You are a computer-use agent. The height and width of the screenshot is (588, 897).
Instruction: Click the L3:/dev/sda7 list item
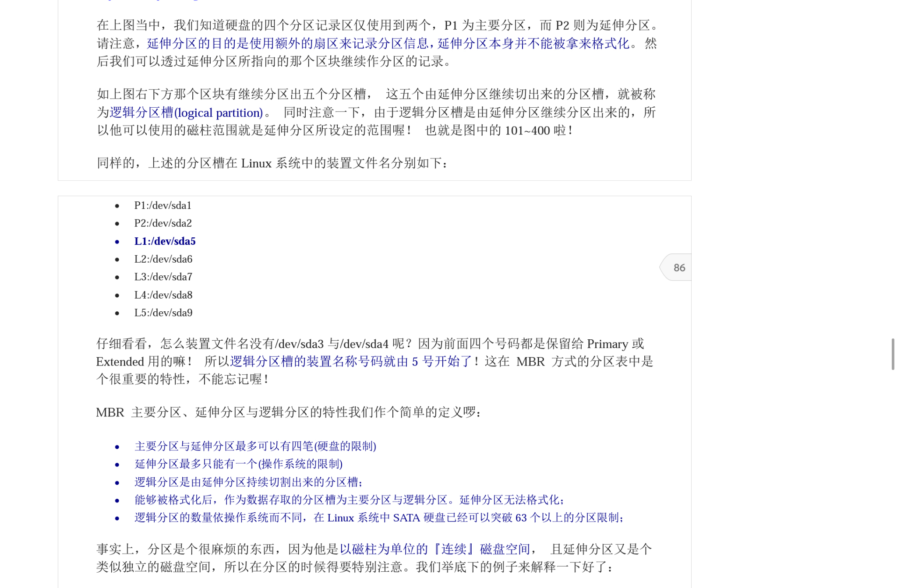tap(163, 277)
